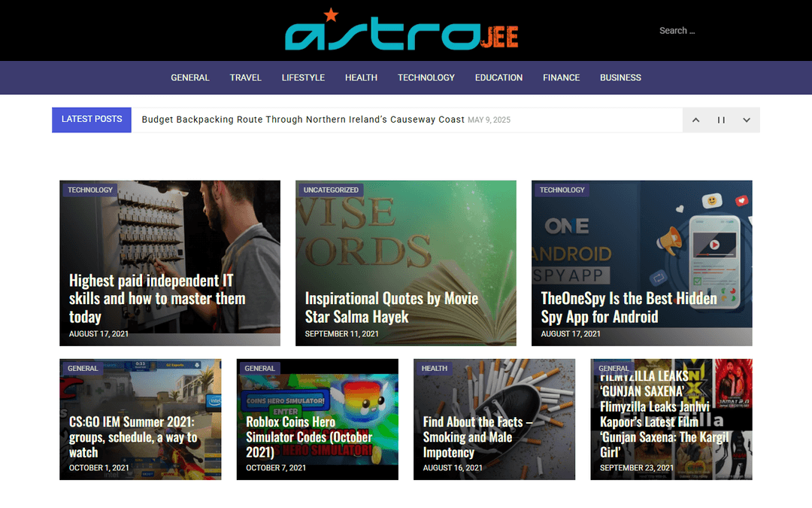
Task: Click the September 23, 2021 date
Action: (637, 467)
